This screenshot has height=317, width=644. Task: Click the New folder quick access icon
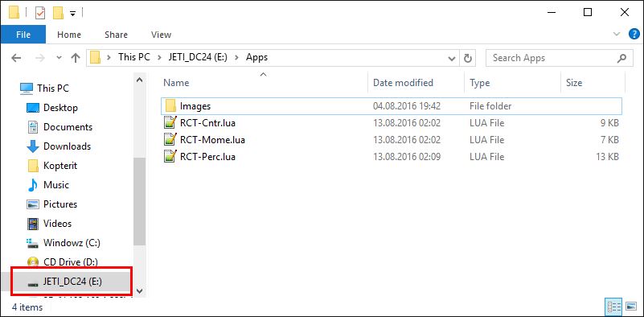pyautogui.click(x=58, y=13)
